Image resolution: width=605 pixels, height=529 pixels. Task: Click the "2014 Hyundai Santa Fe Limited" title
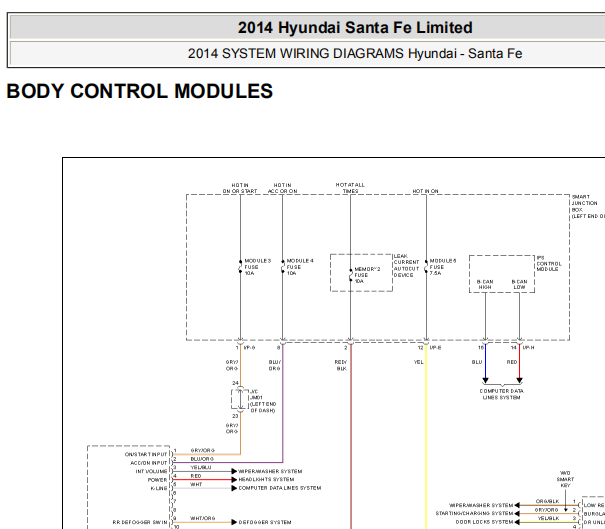(x=355, y=28)
